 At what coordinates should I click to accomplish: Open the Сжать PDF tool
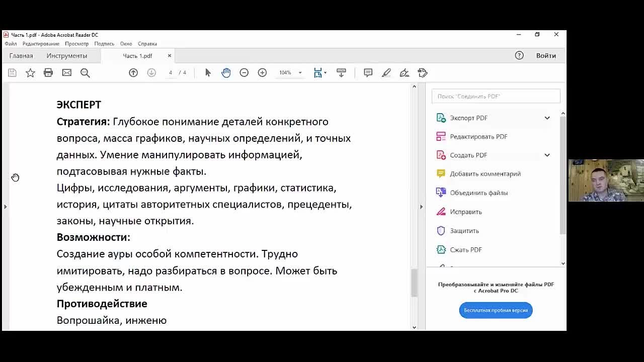pyautogui.click(x=466, y=249)
